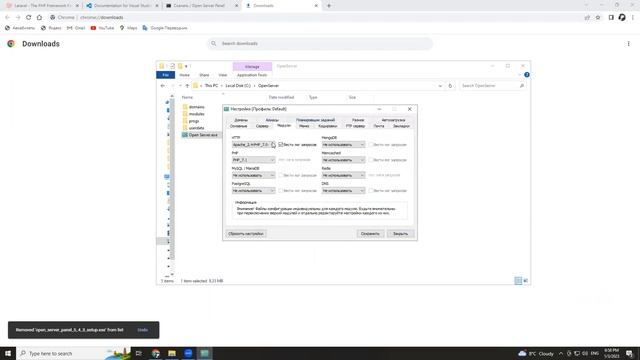This screenshot has height=360, width=640.
Task: Click Undo in the removed-download toast
Action: 142,330
